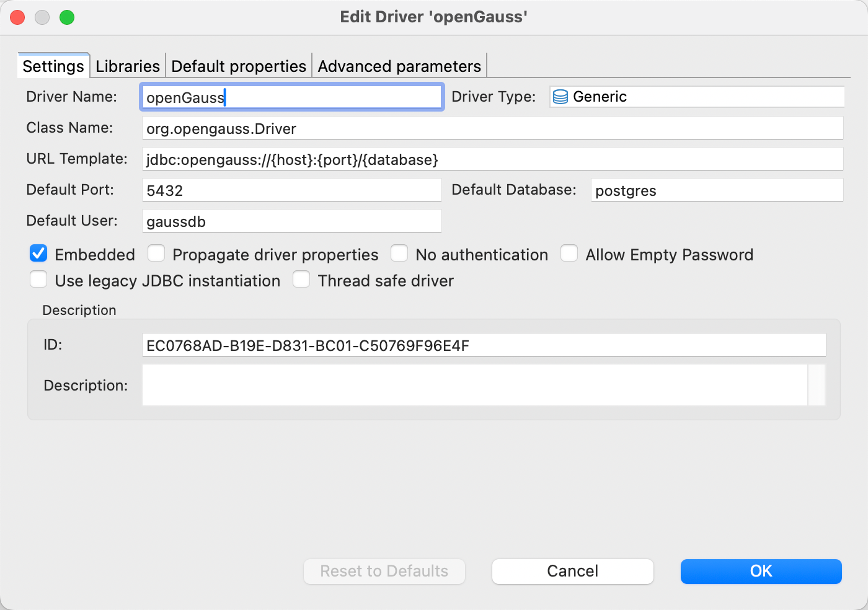
Task: Enable Allow Empty Password checkbox
Action: tap(569, 254)
